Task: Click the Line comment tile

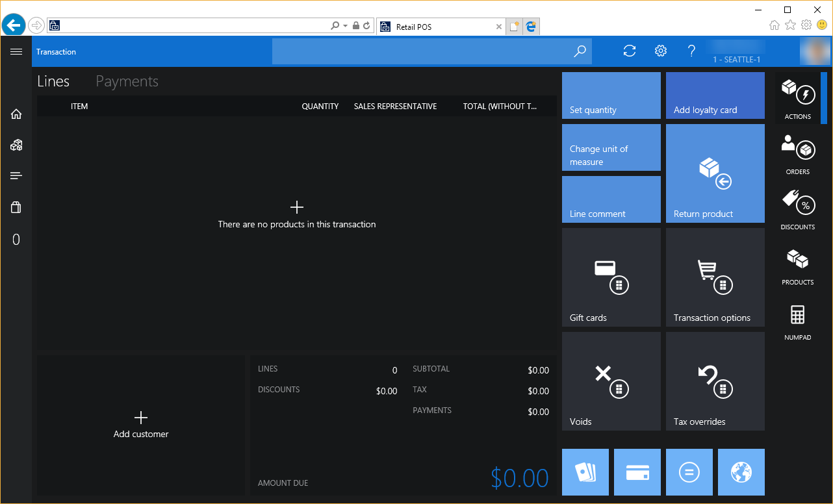Action: [x=611, y=199]
